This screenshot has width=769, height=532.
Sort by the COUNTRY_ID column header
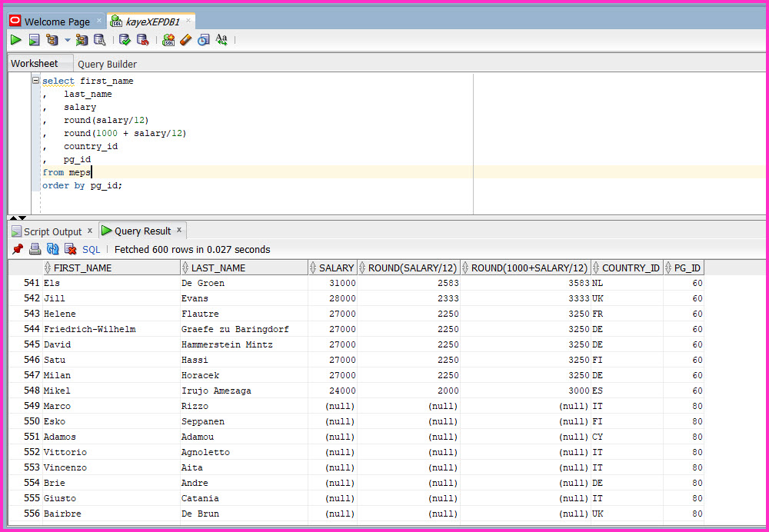point(628,268)
